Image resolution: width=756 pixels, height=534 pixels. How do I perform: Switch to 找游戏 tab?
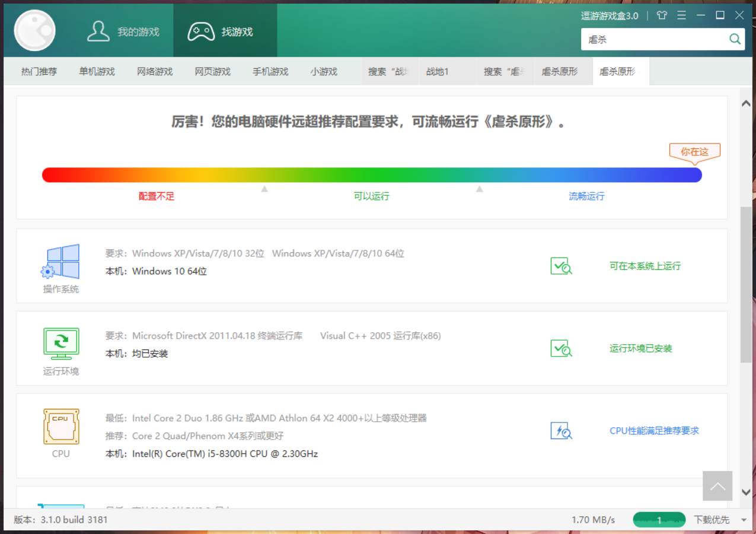pyautogui.click(x=225, y=31)
